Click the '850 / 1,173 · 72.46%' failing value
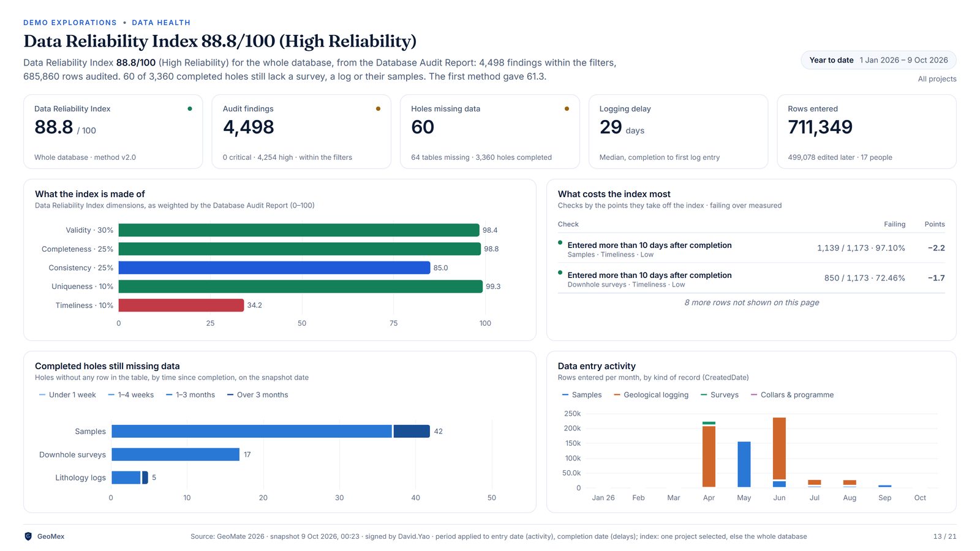This screenshot has height=551, width=980. pos(864,278)
